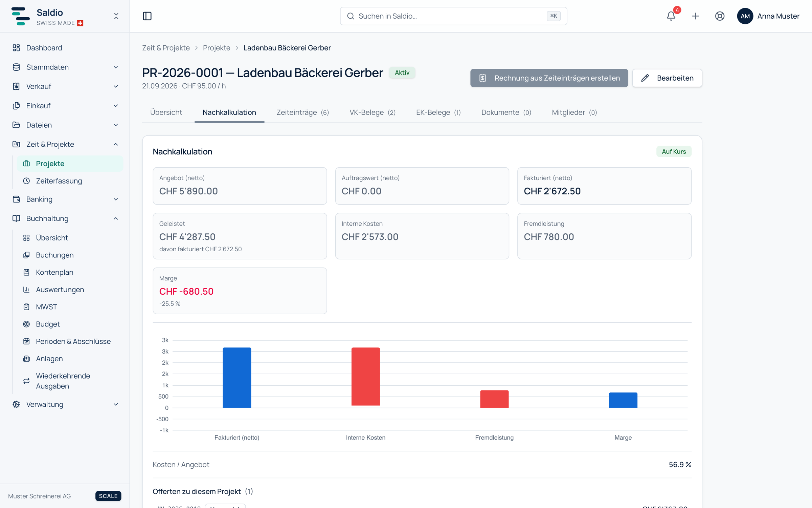Switch to the Zeiteinträge tab

point(302,112)
